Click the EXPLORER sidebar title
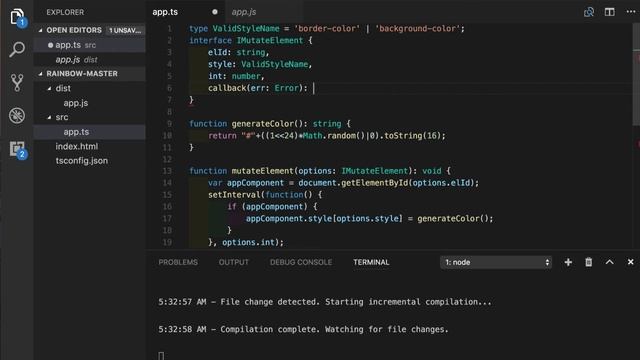Screen dimensions: 640x360 click(x=65, y=12)
